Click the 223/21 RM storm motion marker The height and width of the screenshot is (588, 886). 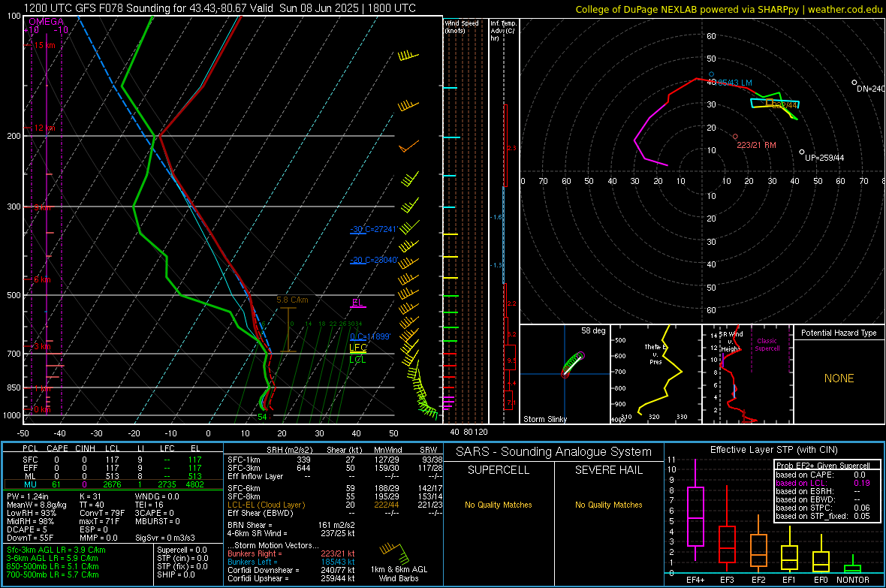click(x=756, y=145)
